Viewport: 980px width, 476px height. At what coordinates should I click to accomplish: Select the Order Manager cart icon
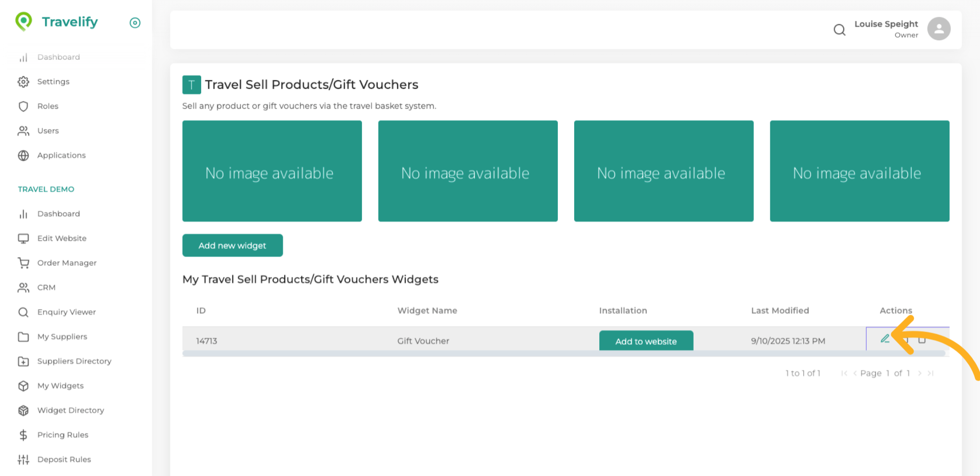23,262
